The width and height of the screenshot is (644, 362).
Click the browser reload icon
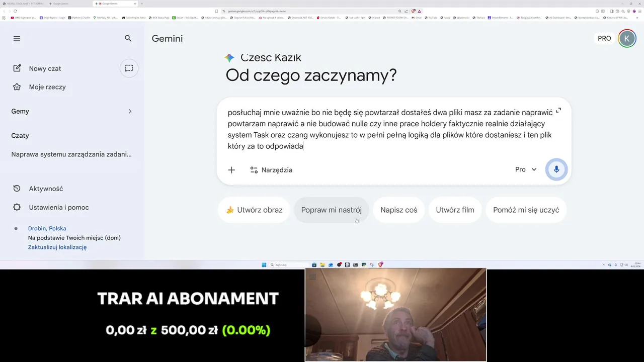pyautogui.click(x=15, y=11)
